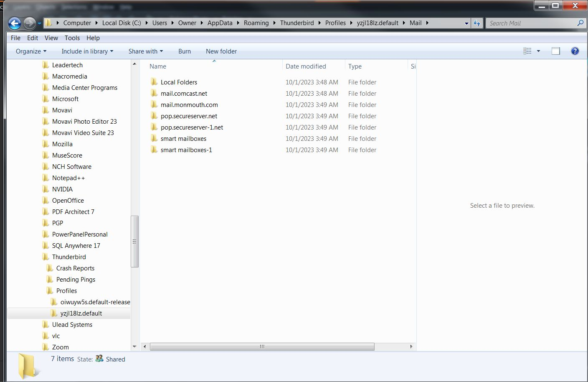Image resolution: width=588 pixels, height=382 pixels.
Task: Click the Forward navigation arrow button
Action: pyautogui.click(x=29, y=23)
